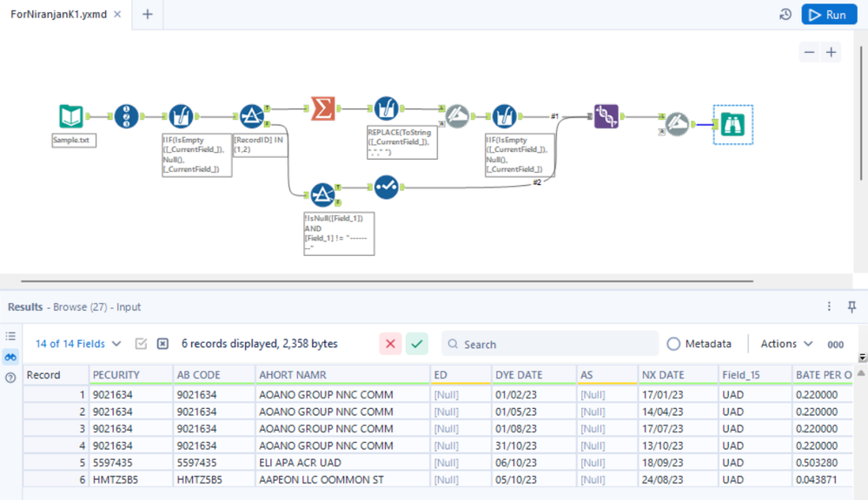Click the 31/10/23 DYE DATE cell
The height and width of the screenshot is (500, 868).
pyautogui.click(x=533, y=446)
